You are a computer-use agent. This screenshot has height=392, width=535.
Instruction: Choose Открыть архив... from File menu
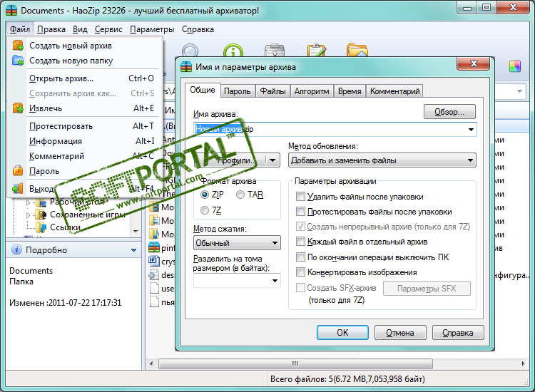tap(91, 78)
